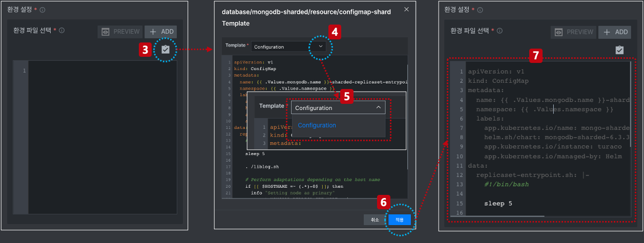Click the eye icon on left PREVIEW button

coord(106,32)
